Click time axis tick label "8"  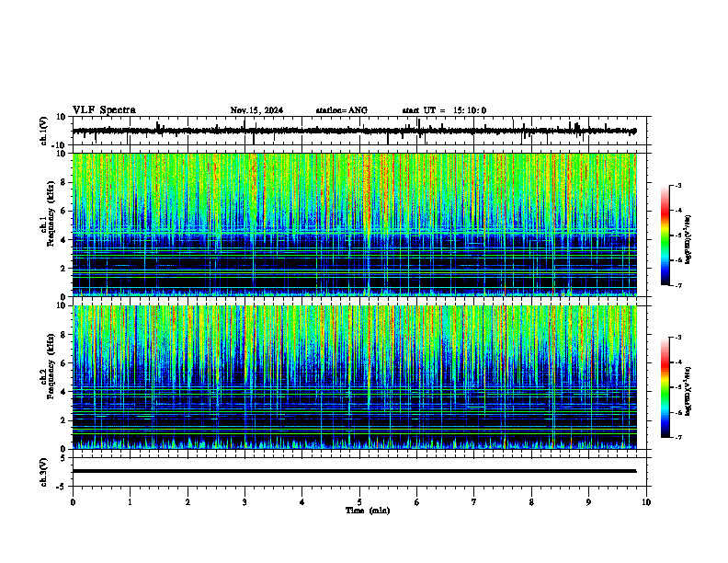(531, 502)
